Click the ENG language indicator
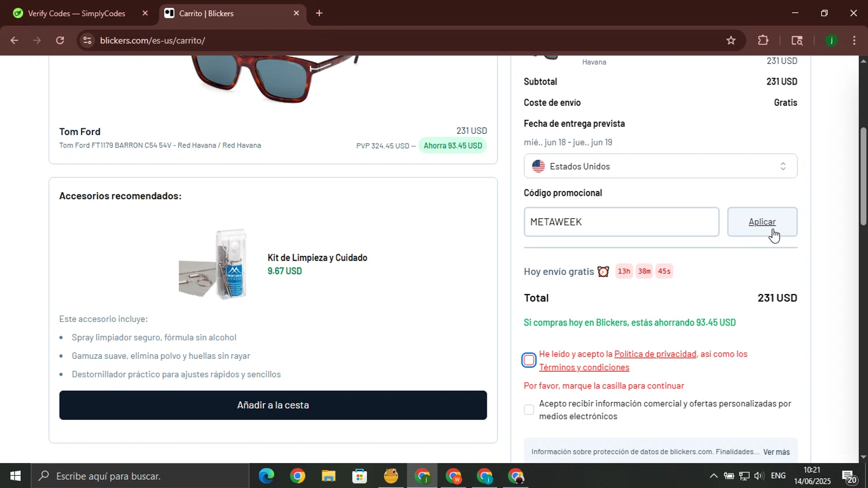 [778, 476]
